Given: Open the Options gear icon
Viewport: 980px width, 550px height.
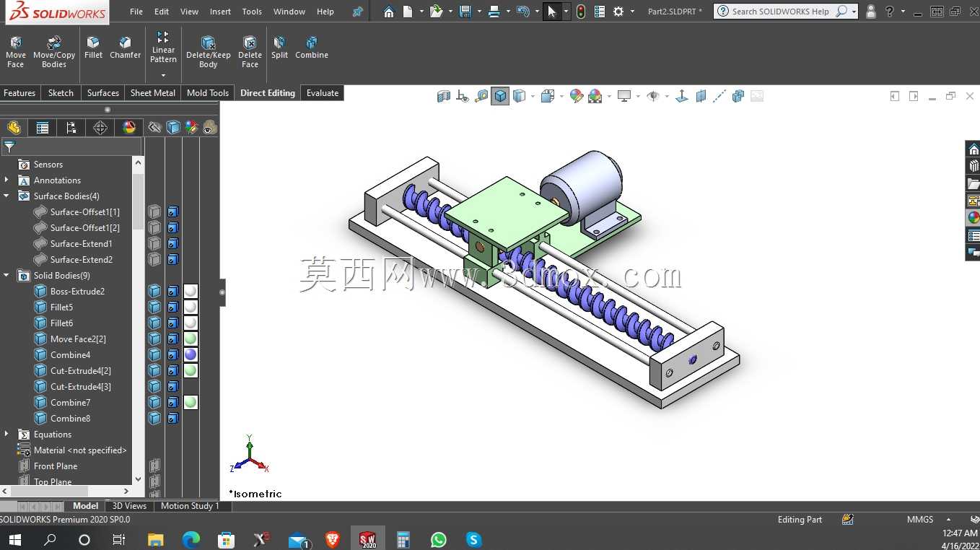Looking at the screenshot, I should (x=618, y=12).
